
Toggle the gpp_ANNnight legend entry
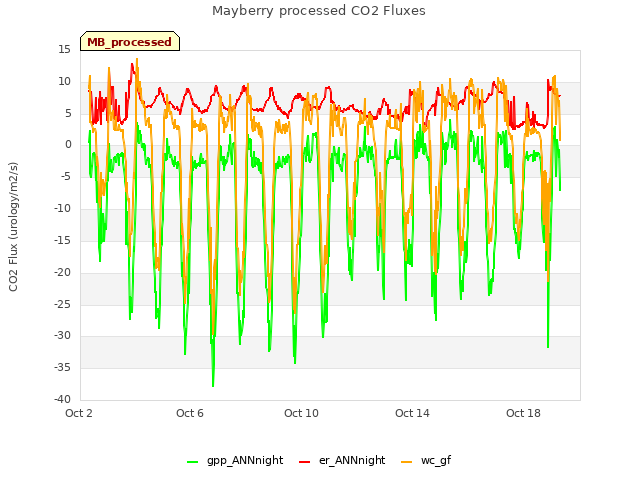pos(235,460)
